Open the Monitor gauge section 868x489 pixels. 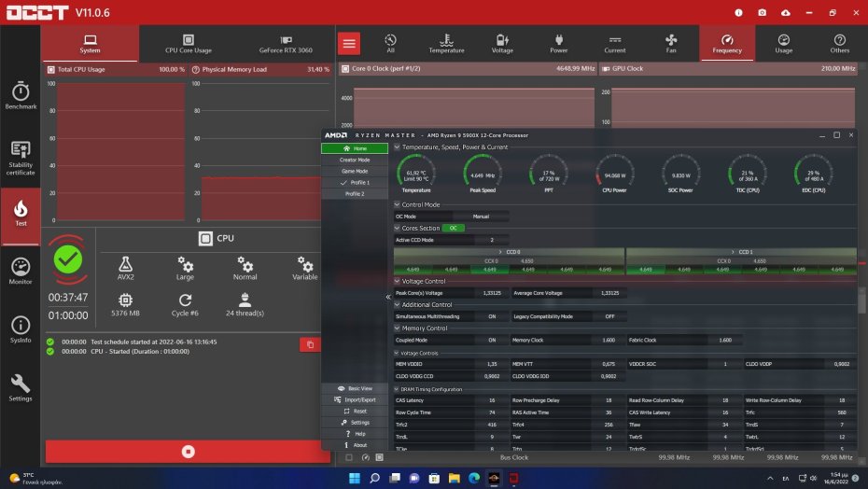(x=21, y=272)
